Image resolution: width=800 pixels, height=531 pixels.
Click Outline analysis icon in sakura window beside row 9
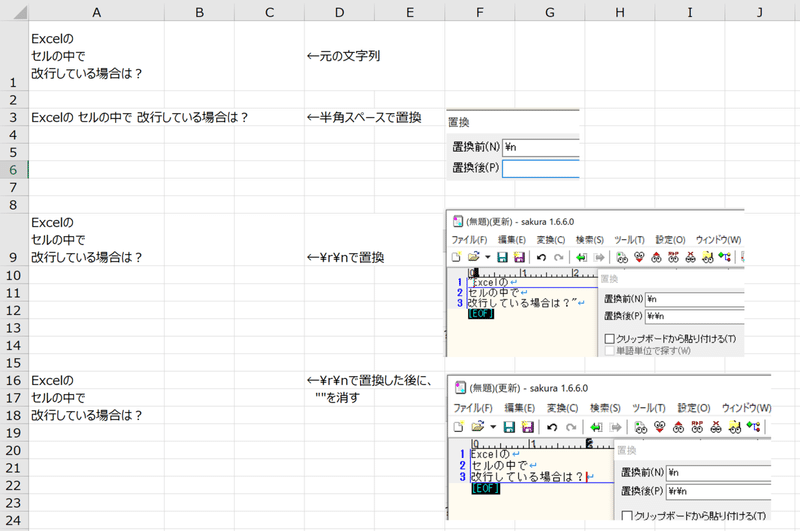[724, 257]
